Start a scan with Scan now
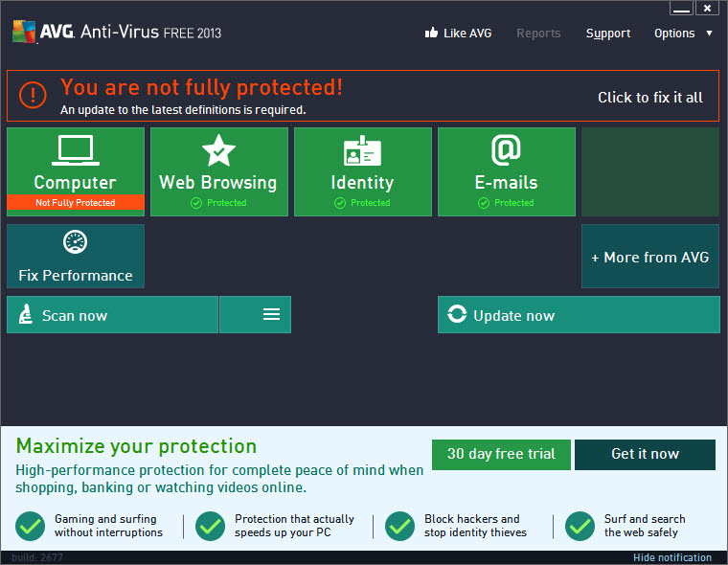This screenshot has width=728, height=565. [x=112, y=314]
